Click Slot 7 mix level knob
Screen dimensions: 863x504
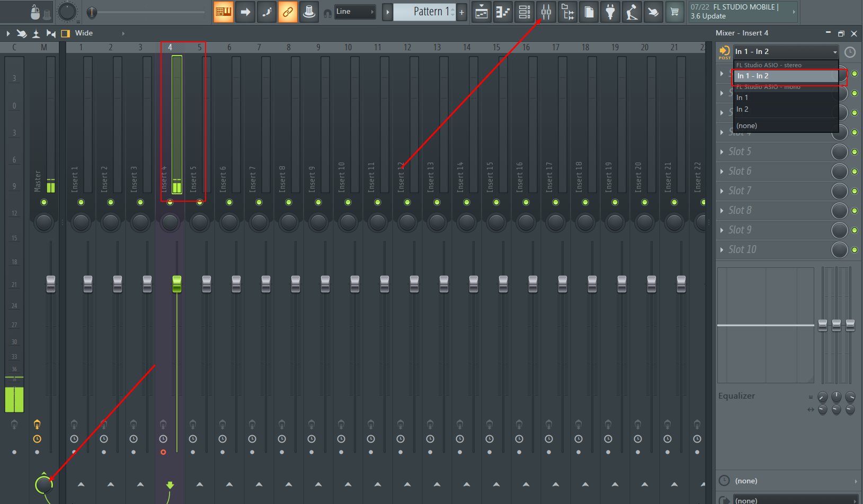click(840, 191)
